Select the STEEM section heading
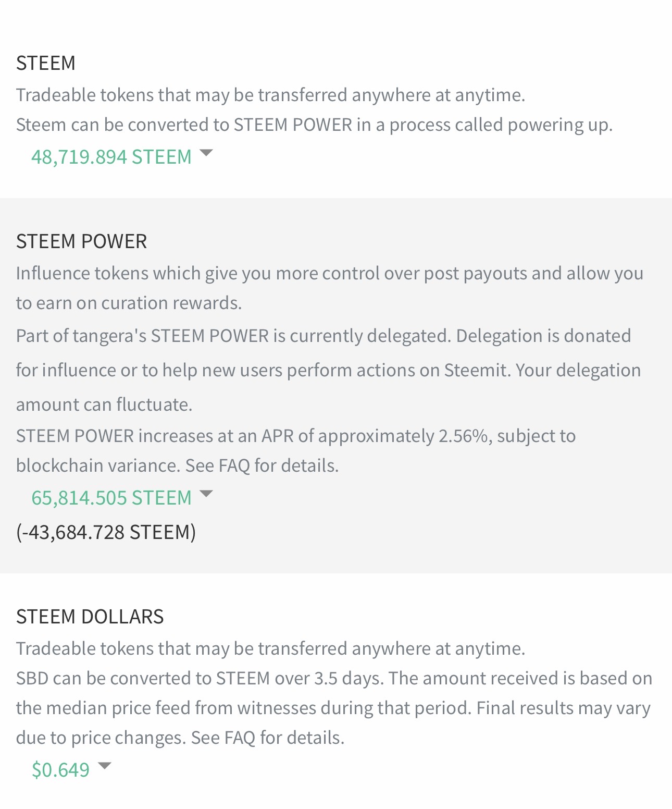Screen dimensions: 672x809 click(46, 63)
